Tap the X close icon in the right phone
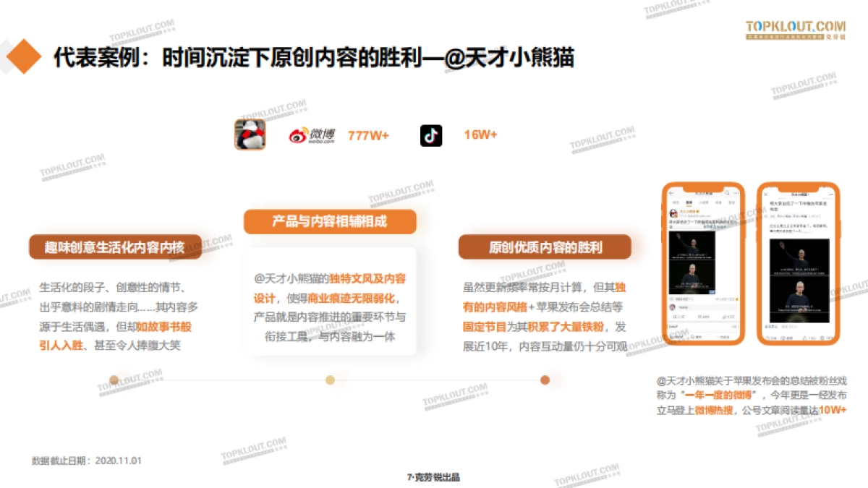 point(765,192)
